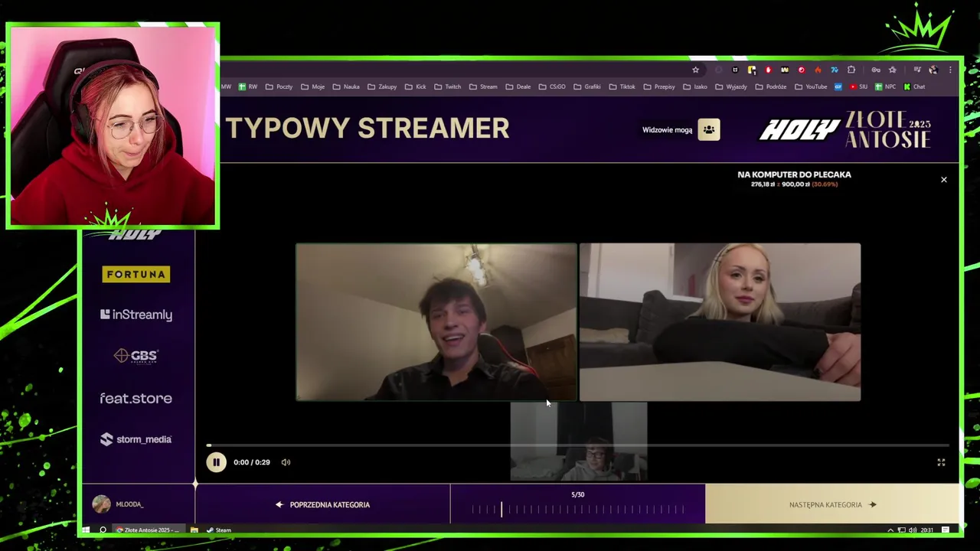Open the Wyjazdy bookmarks folder
This screenshot has width=980, height=551.
[x=731, y=86]
